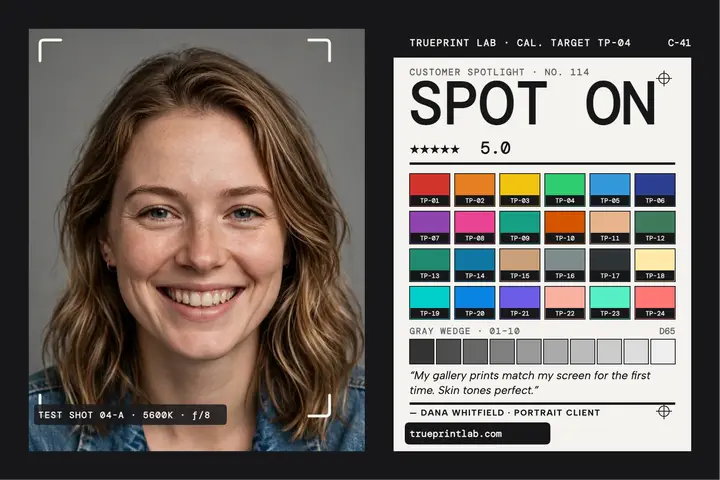The image size is (720, 480).
Task: Select the TP-11 skin tone swatch
Action: [x=610, y=227]
